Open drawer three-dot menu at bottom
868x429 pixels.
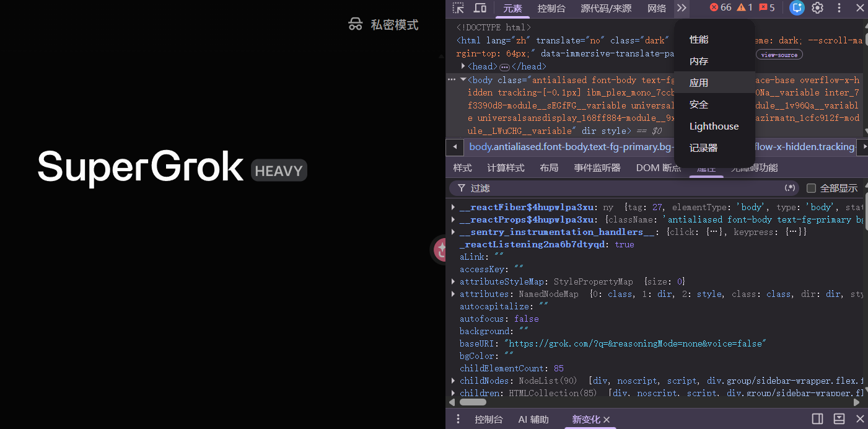tap(458, 419)
